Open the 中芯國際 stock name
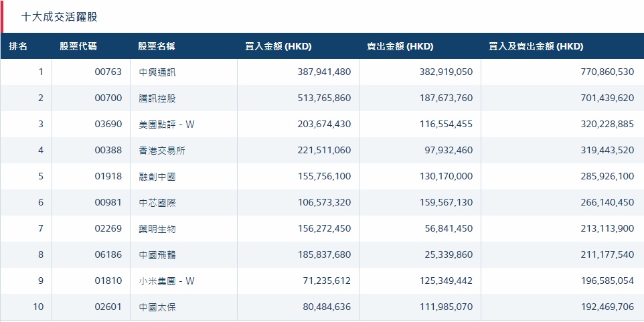The image size is (644, 322). pyautogui.click(x=158, y=203)
